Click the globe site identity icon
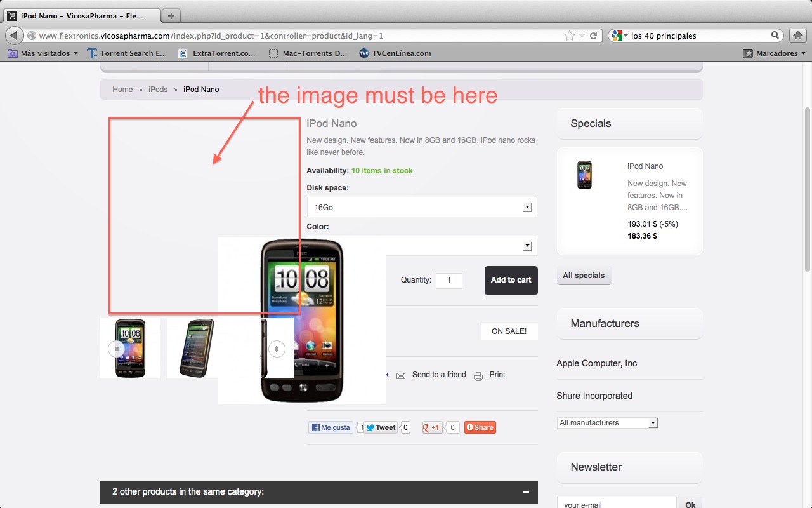 [x=32, y=36]
